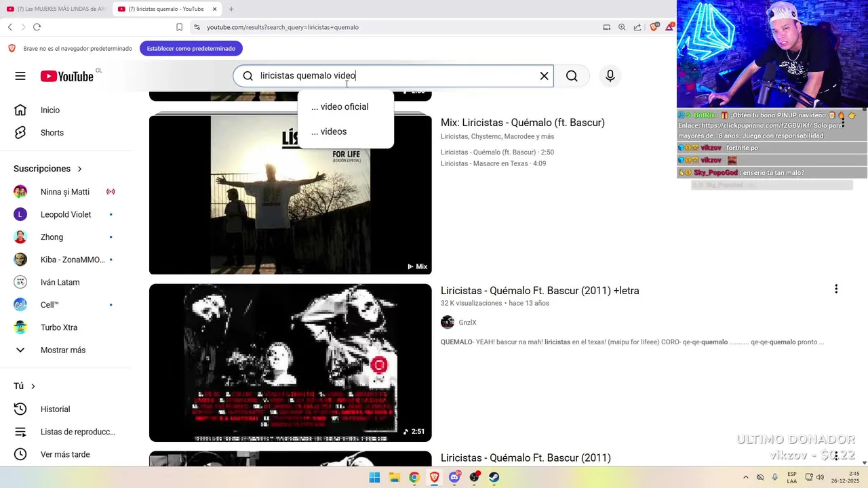Choose the '... videos' suggestion
Viewport: 868px width, 488px height.
click(x=345, y=131)
